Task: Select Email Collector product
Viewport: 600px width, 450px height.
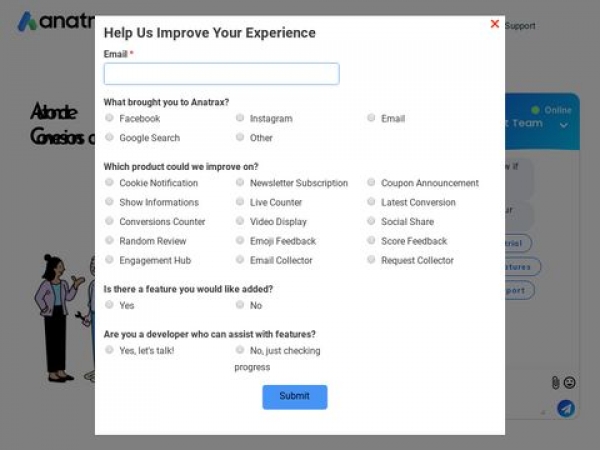Action: coord(240,260)
